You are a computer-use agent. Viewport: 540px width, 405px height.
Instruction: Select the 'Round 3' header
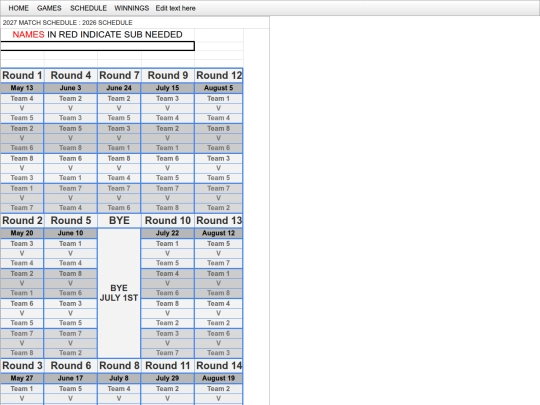tap(22, 365)
